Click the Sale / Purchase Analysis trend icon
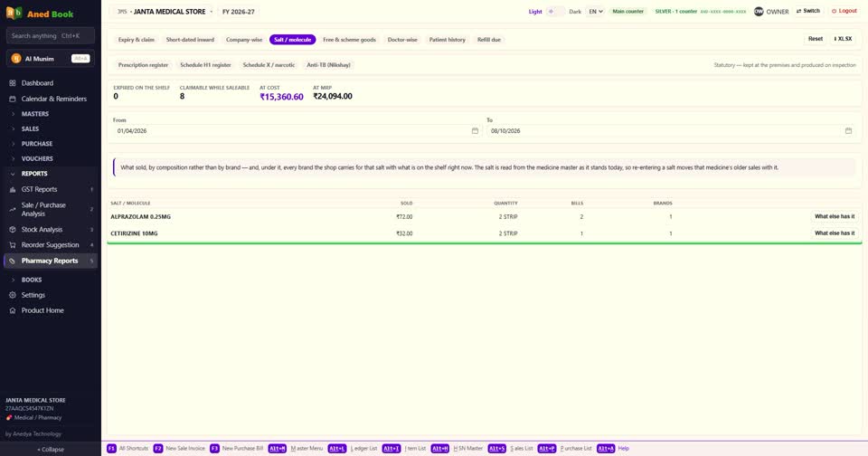 pos(12,209)
